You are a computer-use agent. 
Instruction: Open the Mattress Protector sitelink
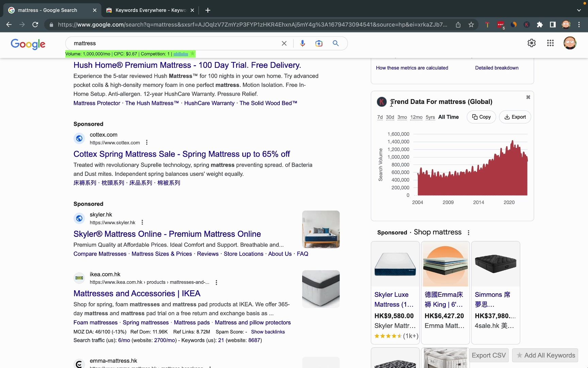pyautogui.click(x=97, y=103)
